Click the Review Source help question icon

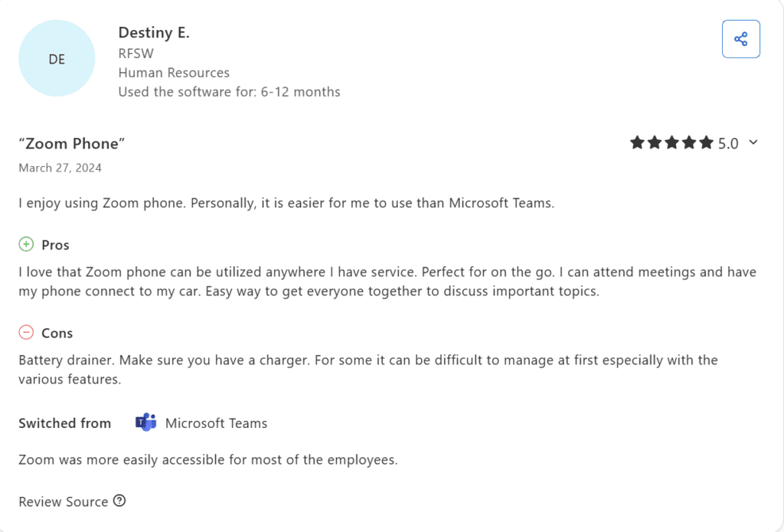pyautogui.click(x=119, y=501)
